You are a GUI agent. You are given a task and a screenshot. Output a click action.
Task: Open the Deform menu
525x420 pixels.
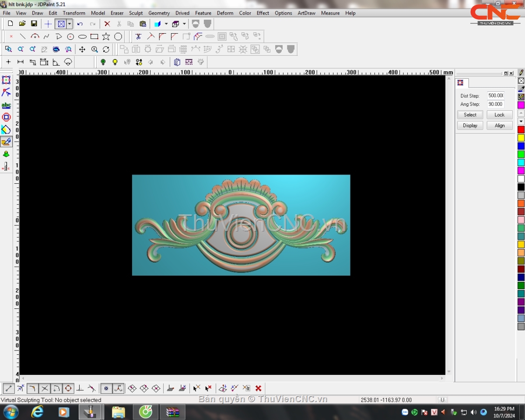tap(225, 13)
